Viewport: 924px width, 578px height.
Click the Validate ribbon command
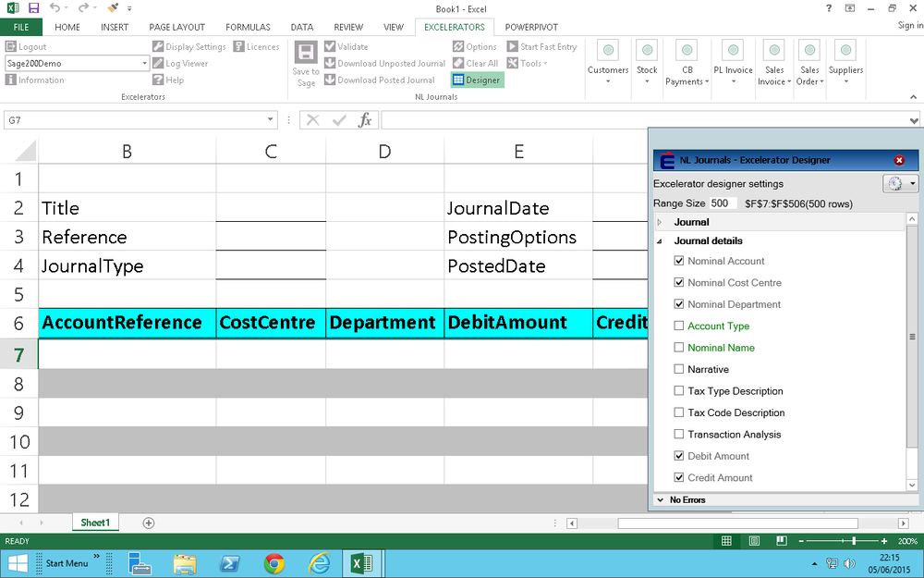346,46
